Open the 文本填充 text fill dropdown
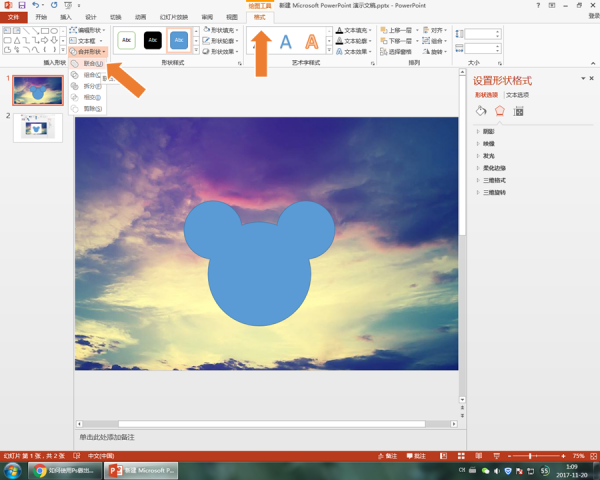The height and width of the screenshot is (480, 600). pyautogui.click(x=354, y=30)
